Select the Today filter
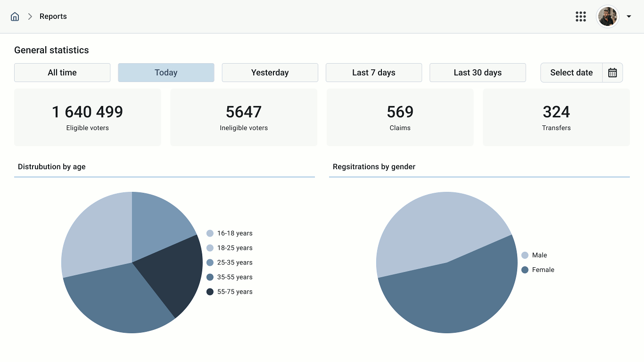Screen dimensions: 644x362 pyautogui.click(x=166, y=73)
